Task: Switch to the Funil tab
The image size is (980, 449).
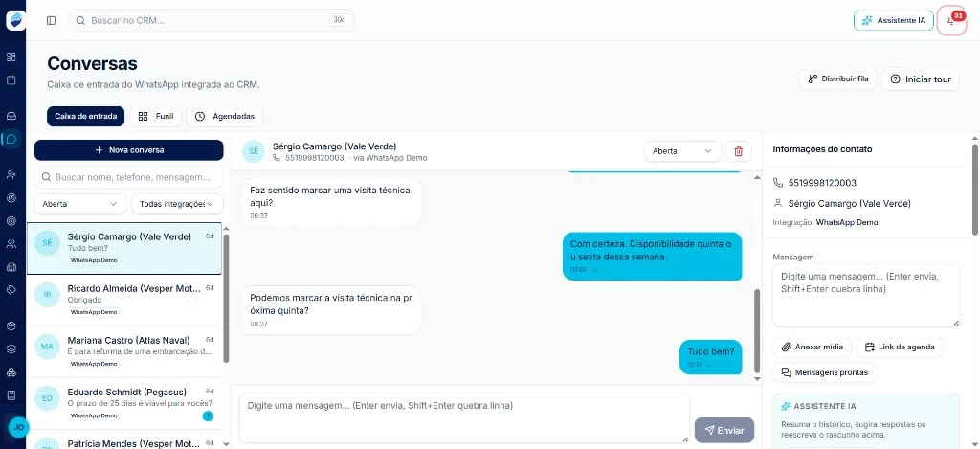Action: (156, 116)
